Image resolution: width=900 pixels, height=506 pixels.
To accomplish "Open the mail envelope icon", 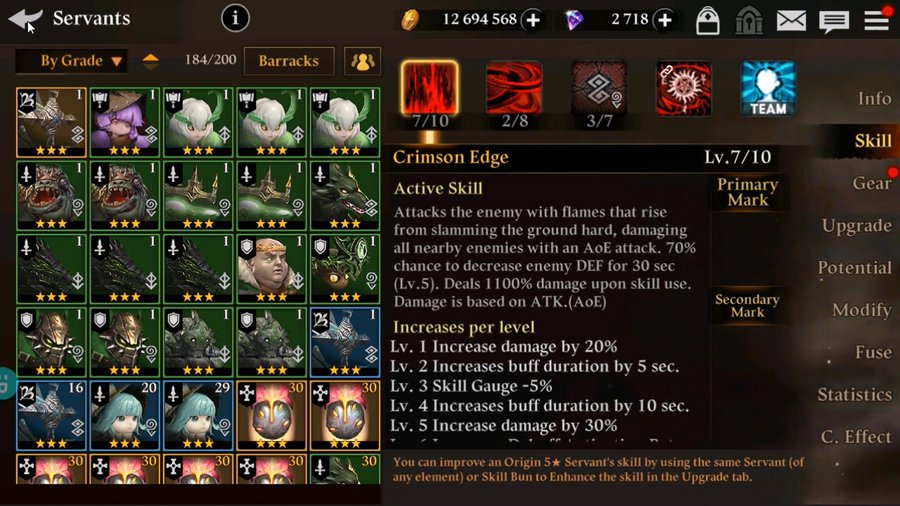I will 791,21.
